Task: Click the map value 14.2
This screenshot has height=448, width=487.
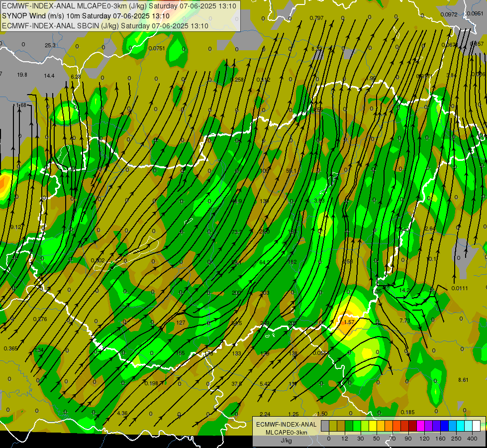Action: [404, 290]
